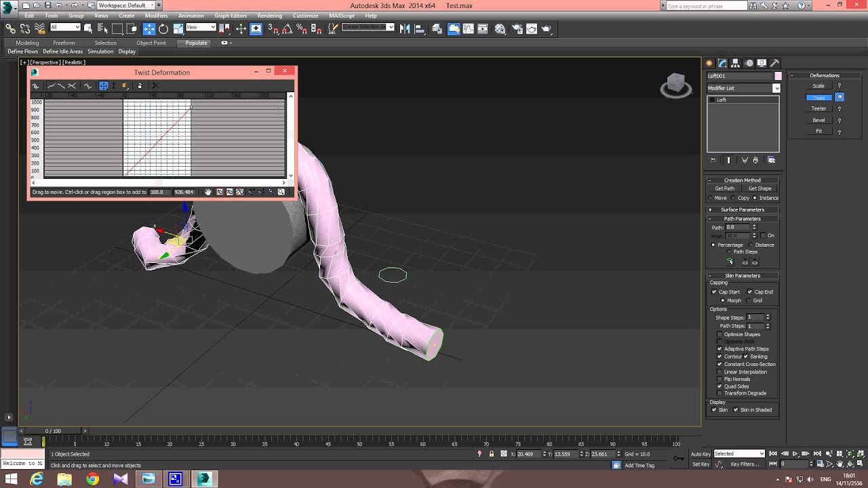Image resolution: width=868 pixels, height=488 pixels.
Task: Select the Distance radio button
Action: (x=750, y=245)
